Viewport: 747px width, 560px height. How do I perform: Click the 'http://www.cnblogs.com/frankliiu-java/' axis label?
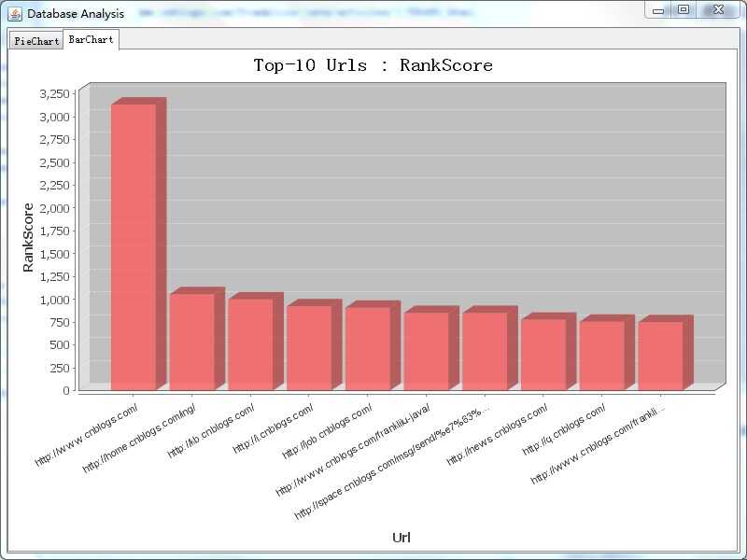tap(353, 450)
